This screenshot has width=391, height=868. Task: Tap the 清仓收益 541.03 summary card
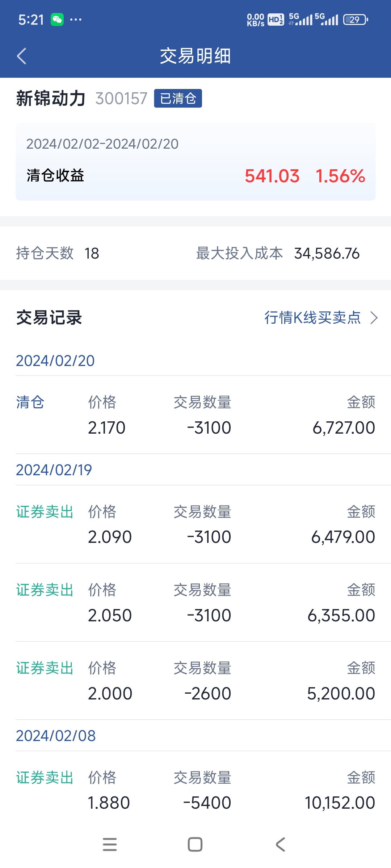pyautogui.click(x=195, y=162)
